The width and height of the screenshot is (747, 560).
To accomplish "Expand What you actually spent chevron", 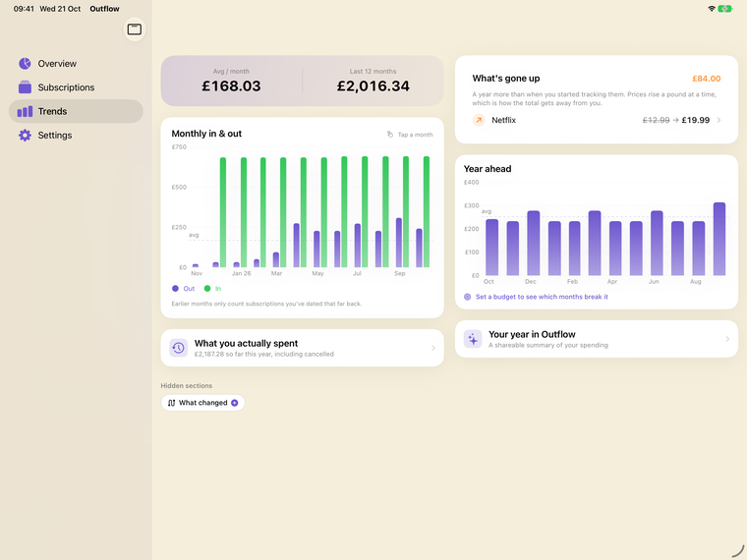I will tap(433, 348).
